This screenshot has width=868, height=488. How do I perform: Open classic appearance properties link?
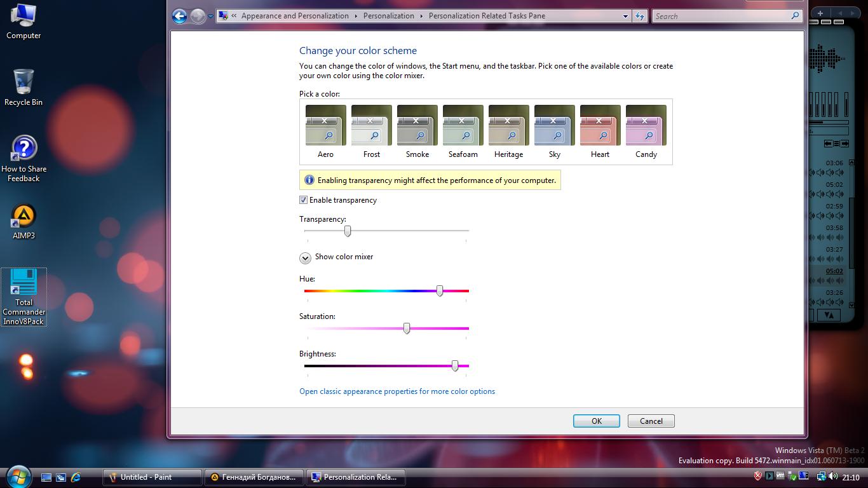(397, 391)
